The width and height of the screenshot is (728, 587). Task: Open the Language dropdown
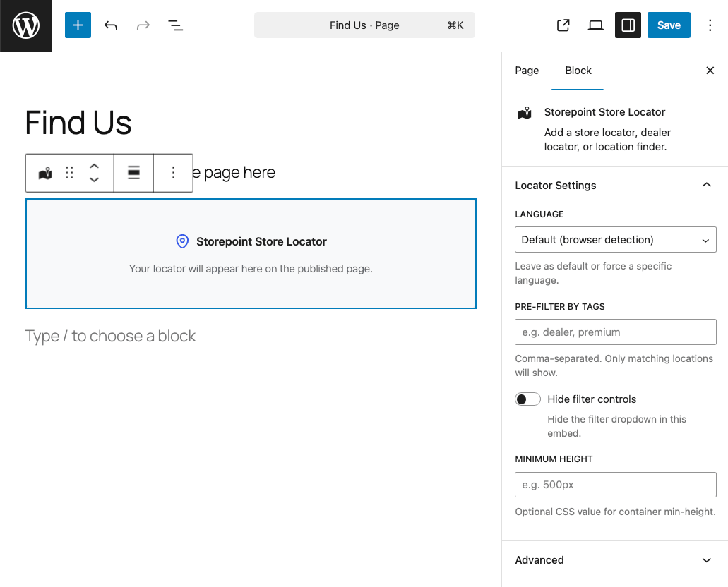[615, 239]
